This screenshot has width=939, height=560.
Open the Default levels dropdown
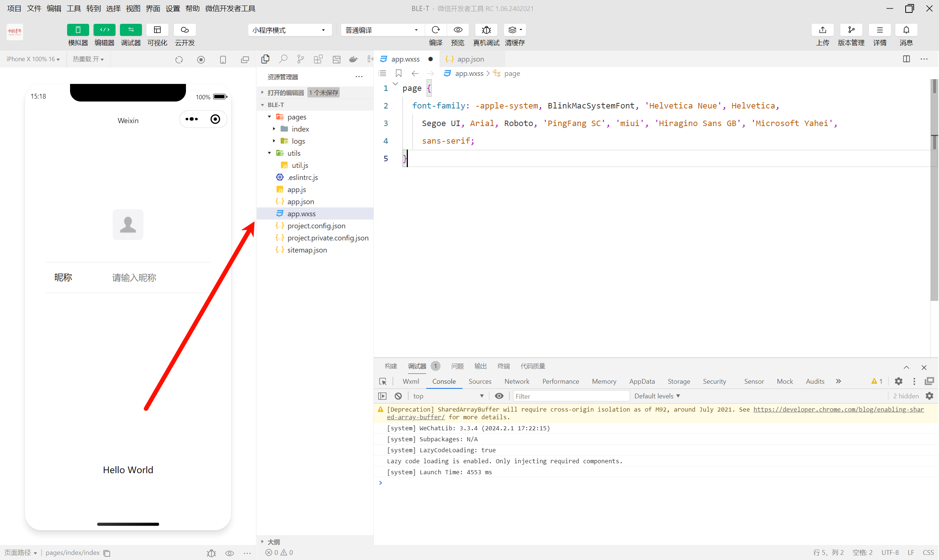point(657,396)
